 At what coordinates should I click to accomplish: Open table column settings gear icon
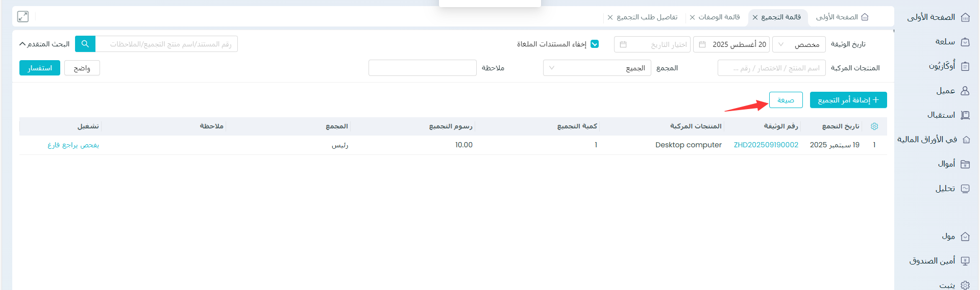click(x=874, y=126)
